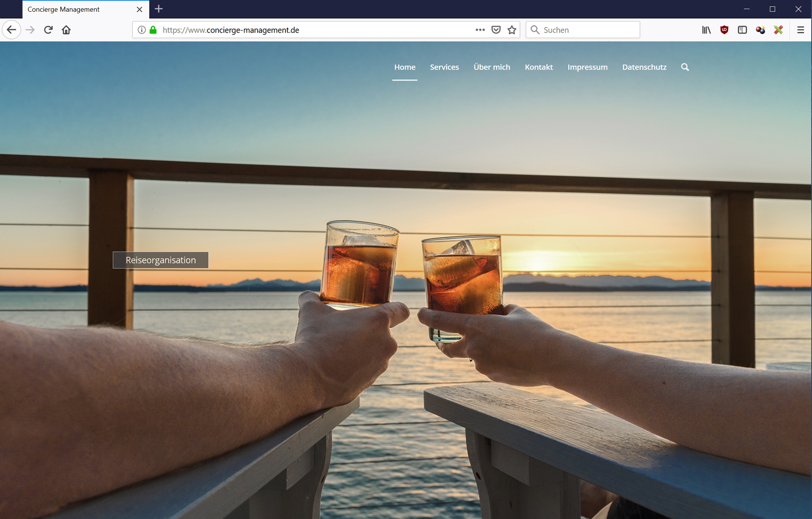Open the uBlock Origin shield extension
Image resolution: width=812 pixels, height=519 pixels.
coord(724,30)
